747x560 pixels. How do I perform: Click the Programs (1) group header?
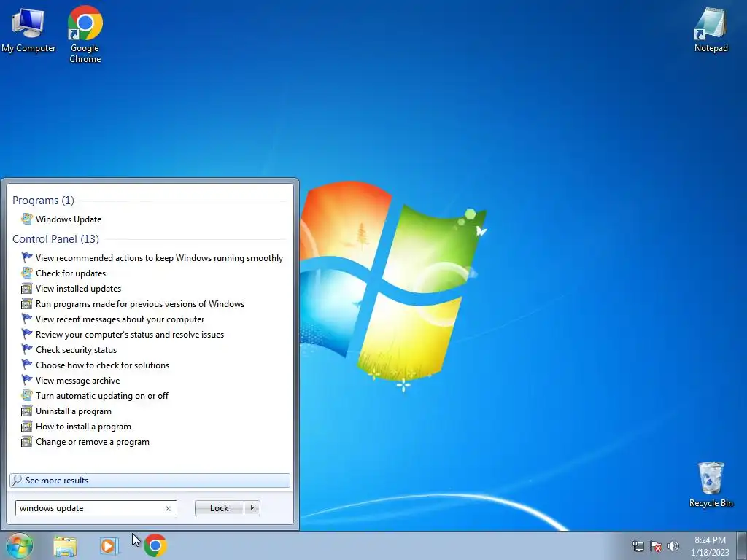[43, 200]
